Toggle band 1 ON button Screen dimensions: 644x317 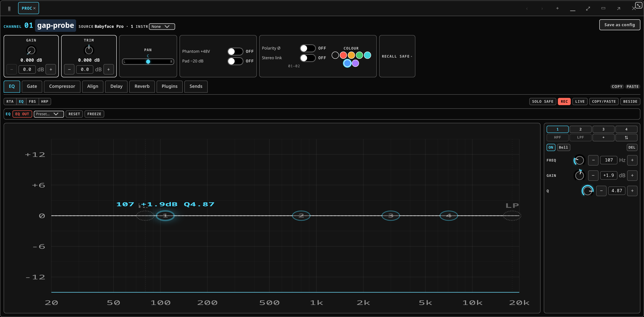coord(551,147)
